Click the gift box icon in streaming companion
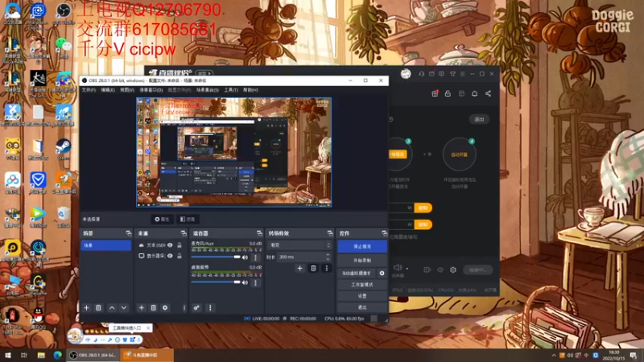The image size is (644, 362). click(435, 93)
